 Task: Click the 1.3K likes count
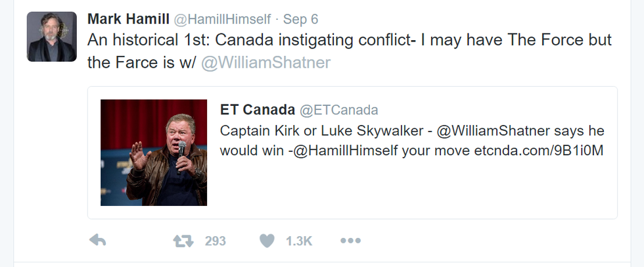point(299,241)
